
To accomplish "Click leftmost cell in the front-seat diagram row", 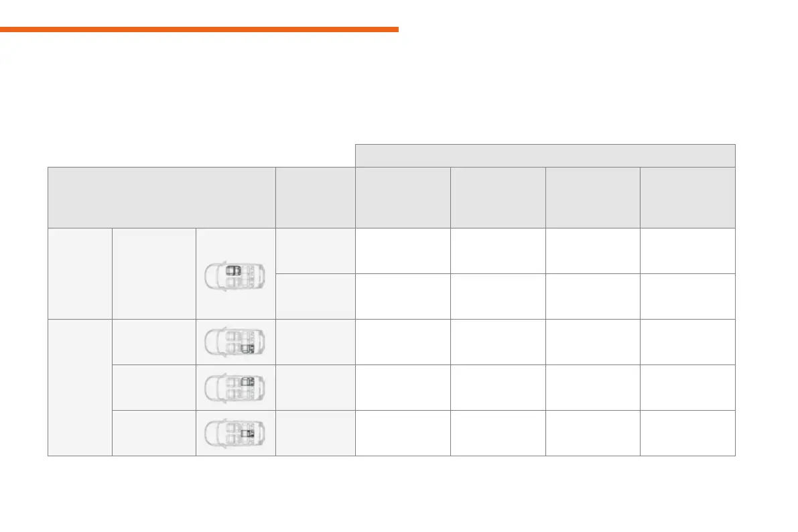I will click(80, 273).
